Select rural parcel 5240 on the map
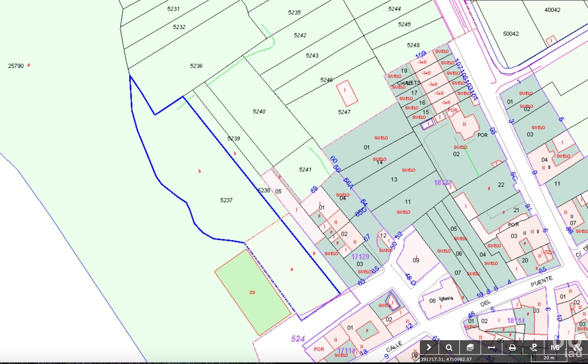588x364 pixels. pos(259,112)
